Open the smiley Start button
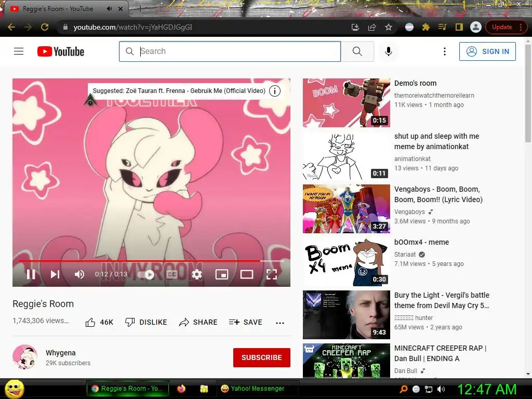The height and width of the screenshot is (399, 532). coord(14,389)
